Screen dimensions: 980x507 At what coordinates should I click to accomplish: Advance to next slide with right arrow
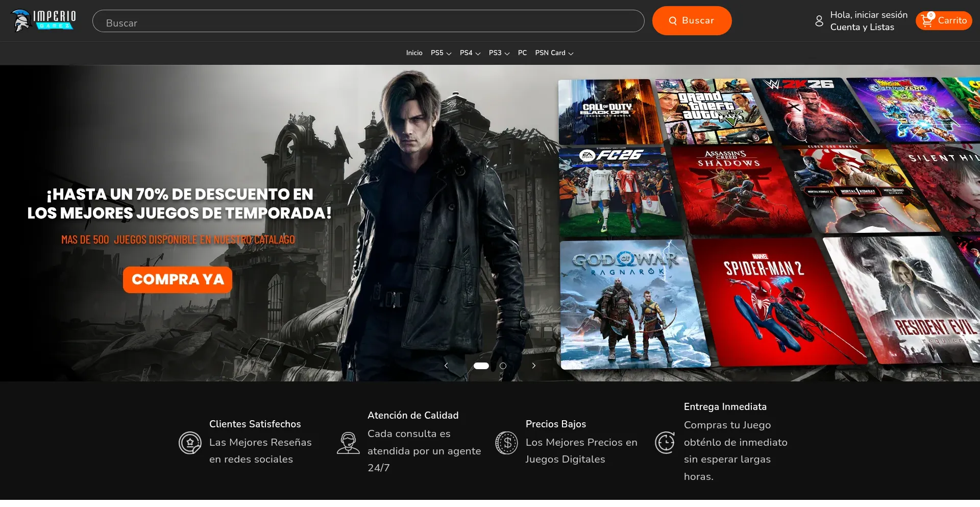534,366
